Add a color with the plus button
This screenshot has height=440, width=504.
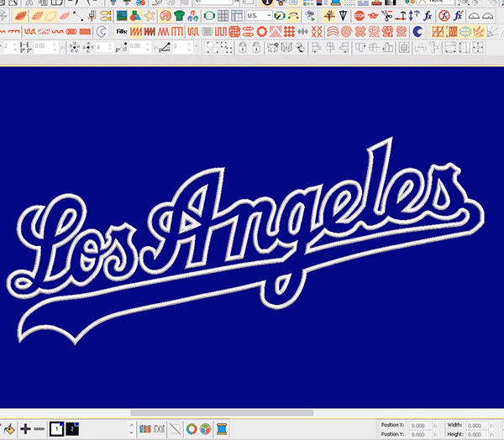pyautogui.click(x=25, y=429)
